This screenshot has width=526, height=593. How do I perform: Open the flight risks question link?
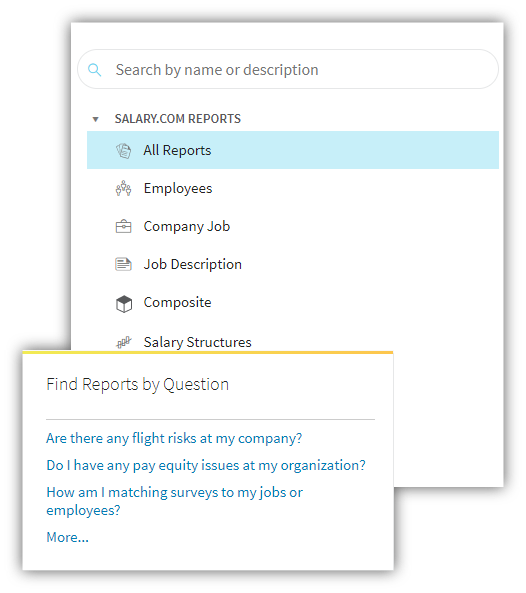tap(174, 438)
